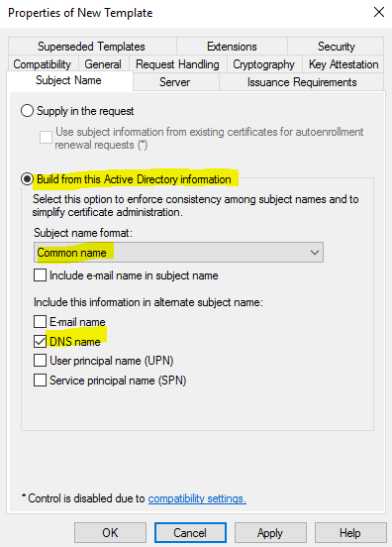
Task: Switch to the Superseded Templates tab
Action: 92,46
